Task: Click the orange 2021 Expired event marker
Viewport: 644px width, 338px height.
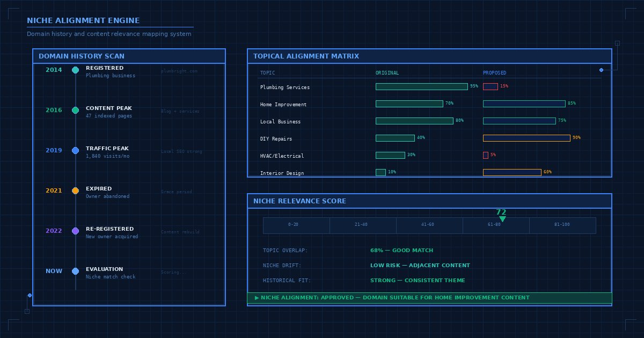Action: (75, 190)
